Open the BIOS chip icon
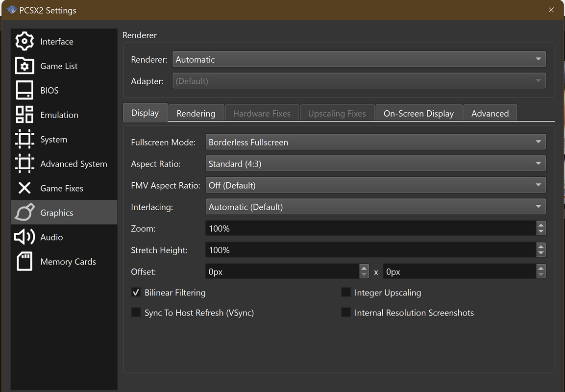Image resolution: width=565 pixels, height=392 pixels. pyautogui.click(x=25, y=91)
